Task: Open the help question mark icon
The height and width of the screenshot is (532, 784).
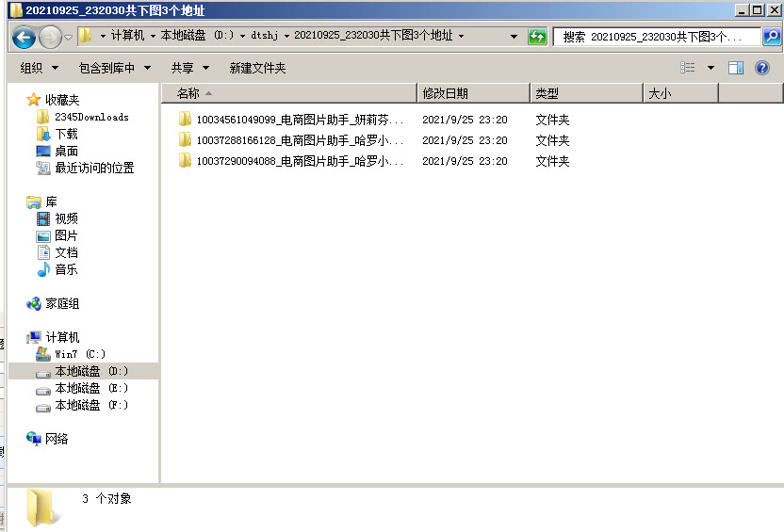Action: pos(762,68)
